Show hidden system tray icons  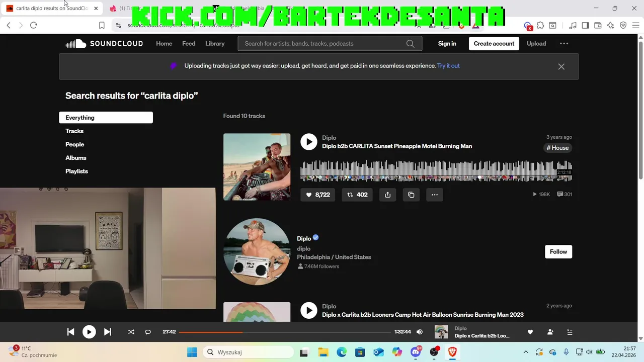[x=526, y=352]
